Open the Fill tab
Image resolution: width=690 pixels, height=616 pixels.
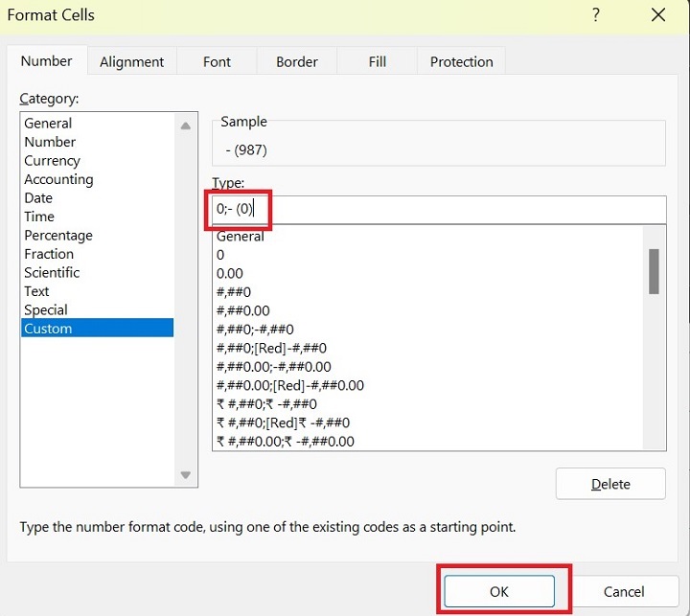(x=378, y=62)
